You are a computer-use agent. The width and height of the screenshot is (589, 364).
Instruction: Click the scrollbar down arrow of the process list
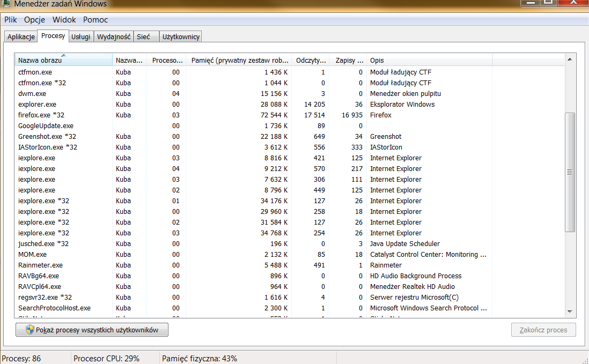[x=570, y=312]
